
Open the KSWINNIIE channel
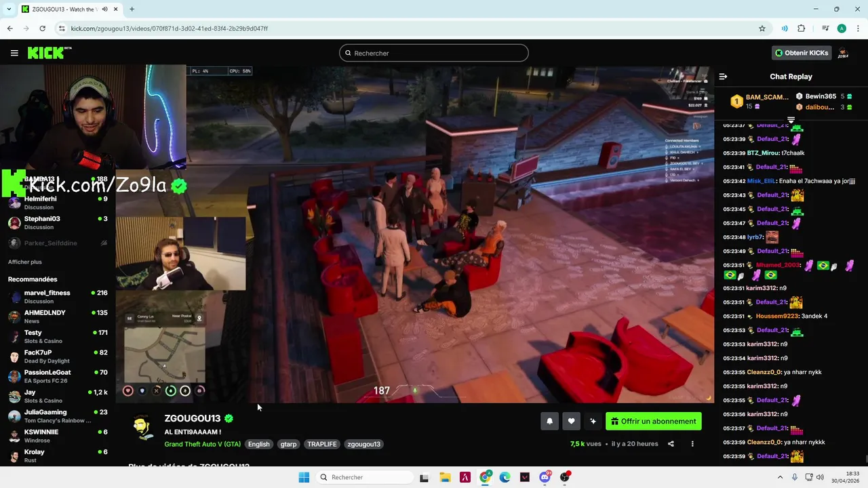pyautogui.click(x=58, y=436)
